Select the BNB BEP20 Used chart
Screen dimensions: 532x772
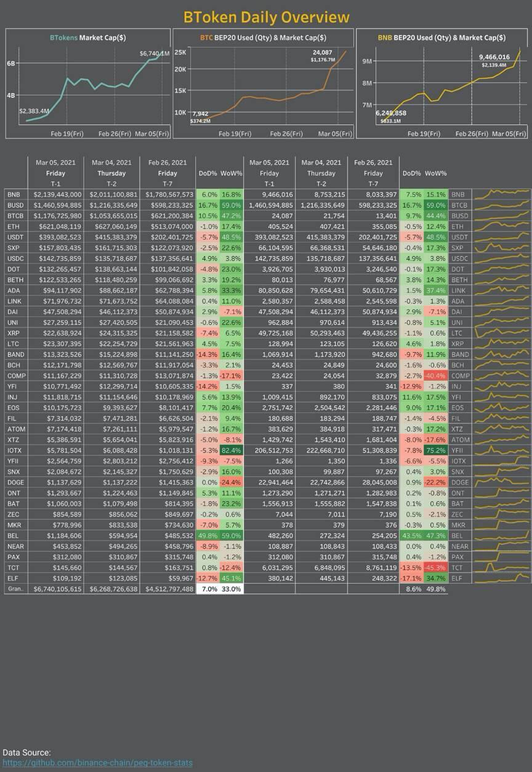point(441,83)
